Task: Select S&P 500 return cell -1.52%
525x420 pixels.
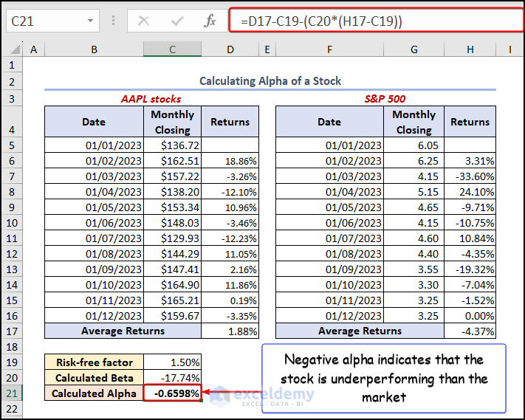Action: click(470, 300)
